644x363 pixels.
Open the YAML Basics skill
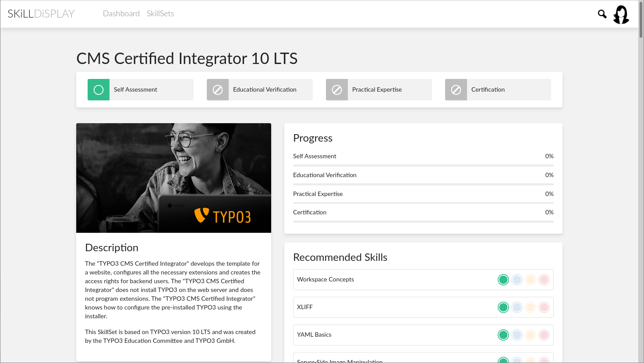[314, 335]
